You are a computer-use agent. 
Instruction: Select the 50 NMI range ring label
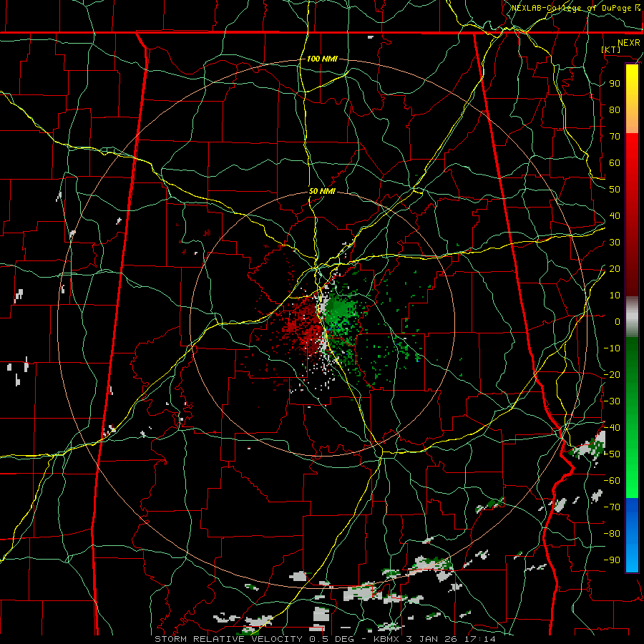(x=322, y=191)
